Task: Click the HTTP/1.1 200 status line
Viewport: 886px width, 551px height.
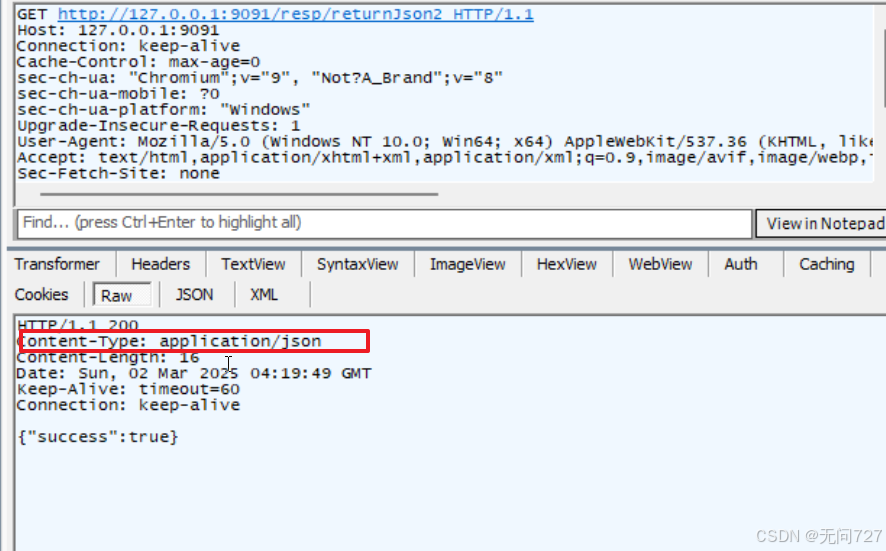Action: click(x=77, y=326)
